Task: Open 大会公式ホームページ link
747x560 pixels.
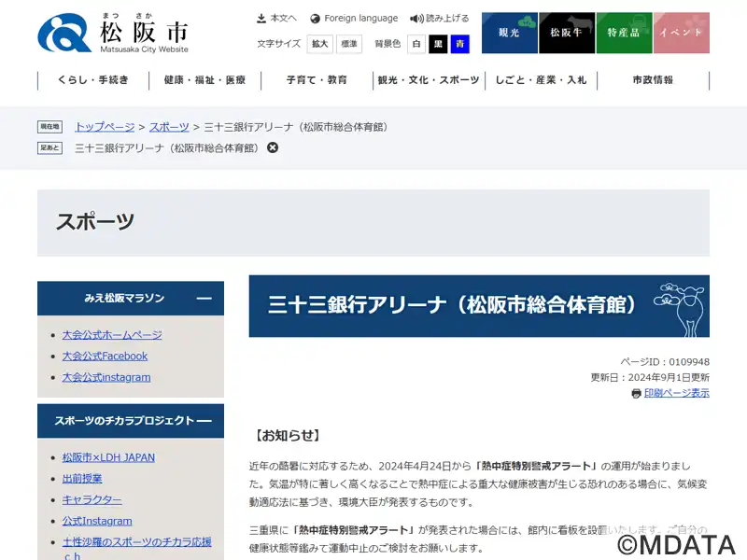Action: coord(112,335)
